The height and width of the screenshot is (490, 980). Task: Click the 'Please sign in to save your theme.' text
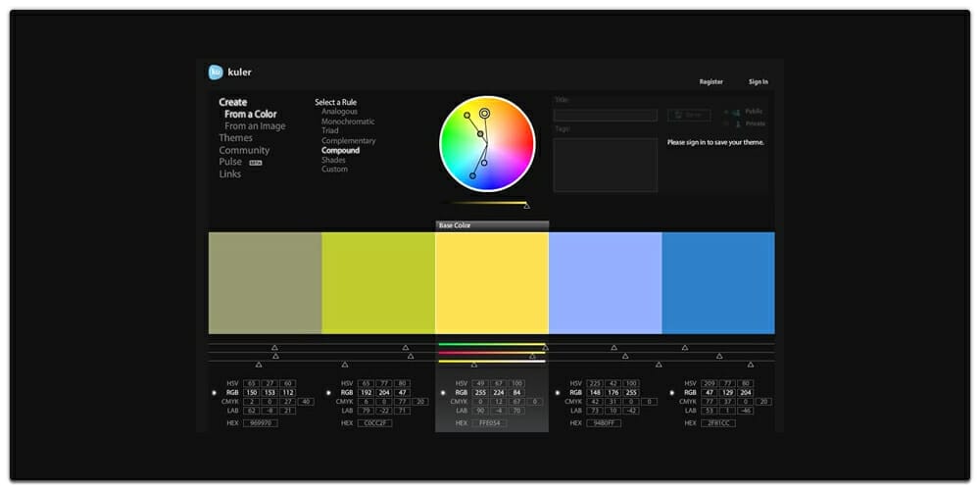click(x=715, y=142)
